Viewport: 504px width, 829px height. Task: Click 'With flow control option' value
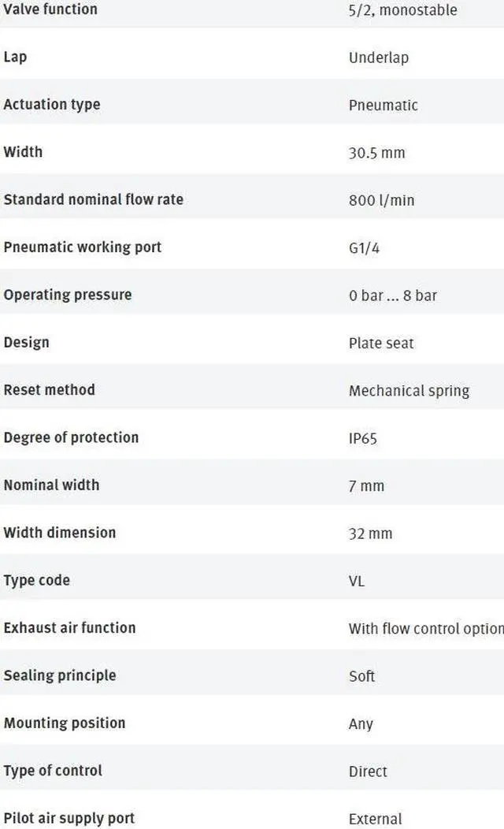[x=426, y=628]
